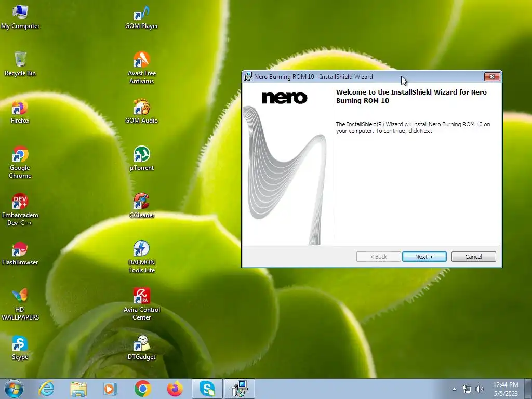The width and height of the screenshot is (532, 399).
Task: Select the CCleaner desktop shortcut
Action: click(x=141, y=206)
